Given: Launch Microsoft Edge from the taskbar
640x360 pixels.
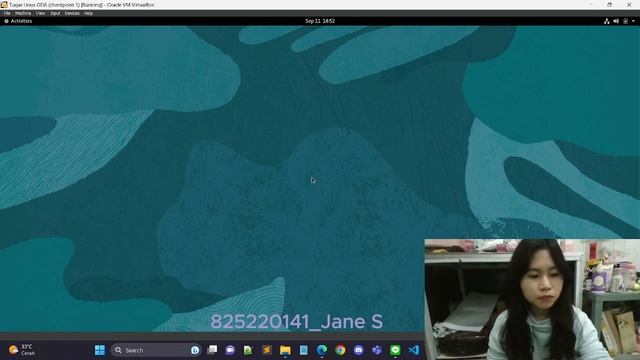Looking at the screenshot, I should click(x=322, y=350).
